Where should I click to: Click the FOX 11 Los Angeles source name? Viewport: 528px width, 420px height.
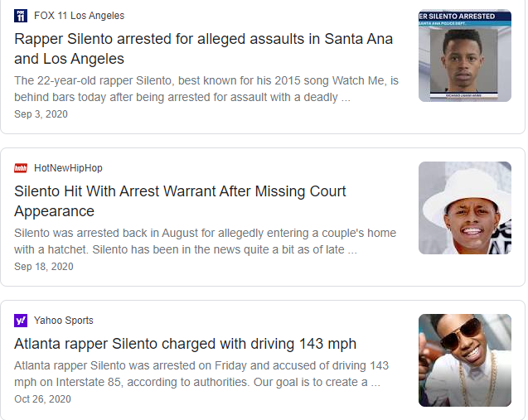(79, 16)
